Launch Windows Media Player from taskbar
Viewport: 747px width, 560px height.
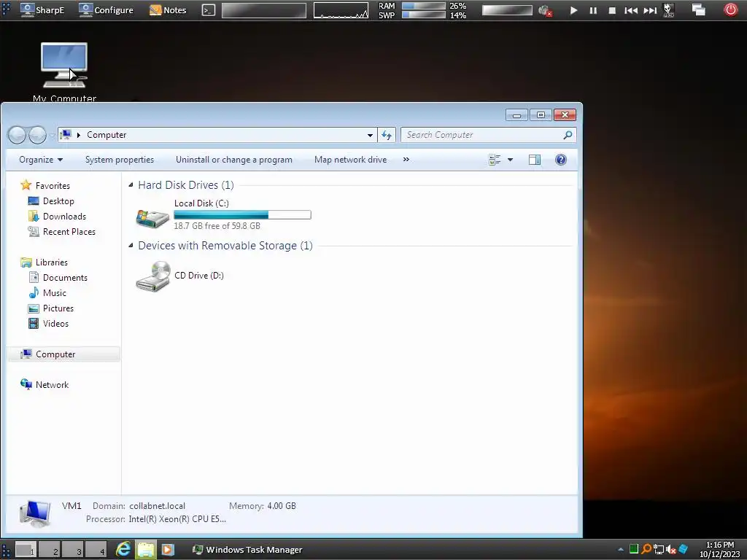point(168,550)
